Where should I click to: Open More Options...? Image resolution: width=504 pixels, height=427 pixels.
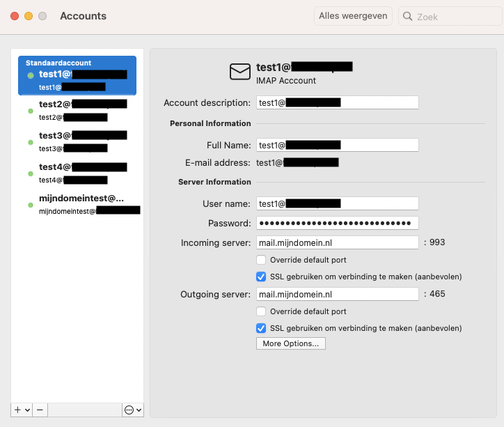click(x=290, y=343)
